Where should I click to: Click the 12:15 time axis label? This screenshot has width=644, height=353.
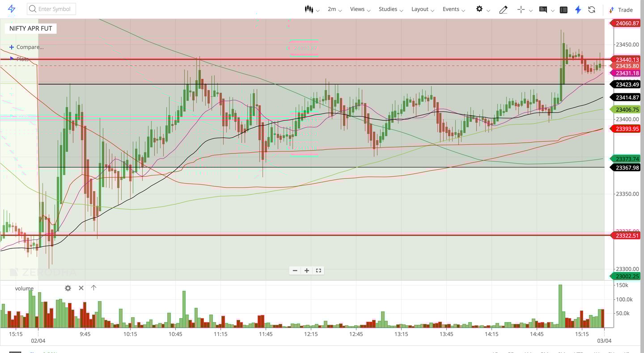pos(311,334)
